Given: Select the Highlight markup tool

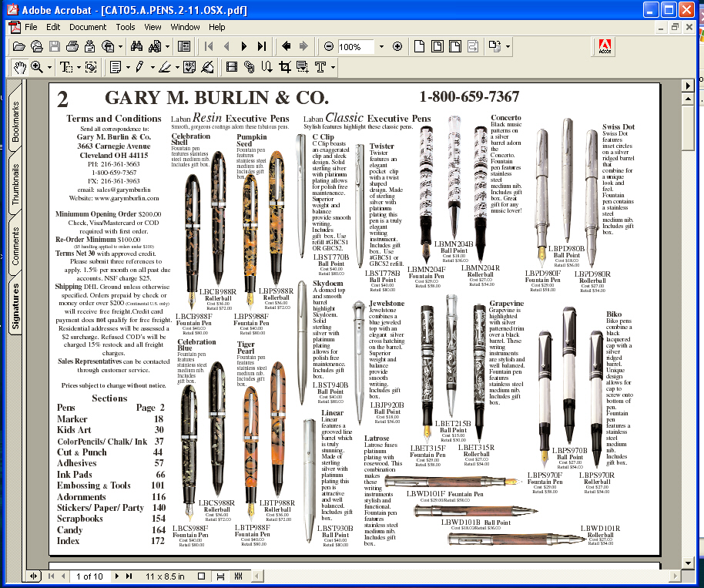Looking at the screenshot, I should (165, 67).
